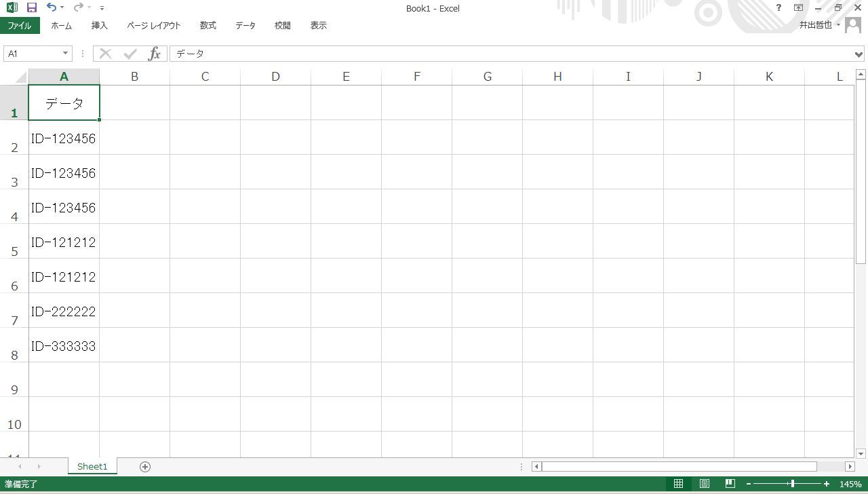Click the zoom out minus button

(x=749, y=484)
